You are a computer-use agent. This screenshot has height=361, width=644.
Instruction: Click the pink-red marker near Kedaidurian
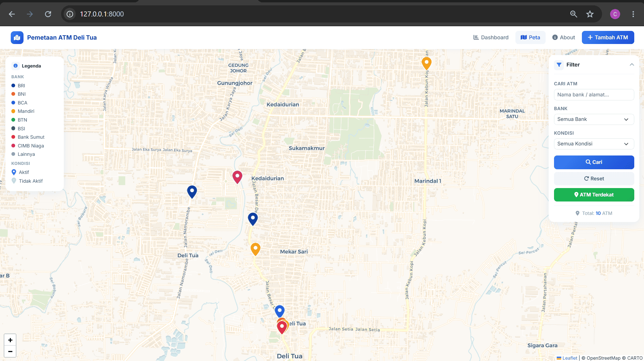click(237, 177)
